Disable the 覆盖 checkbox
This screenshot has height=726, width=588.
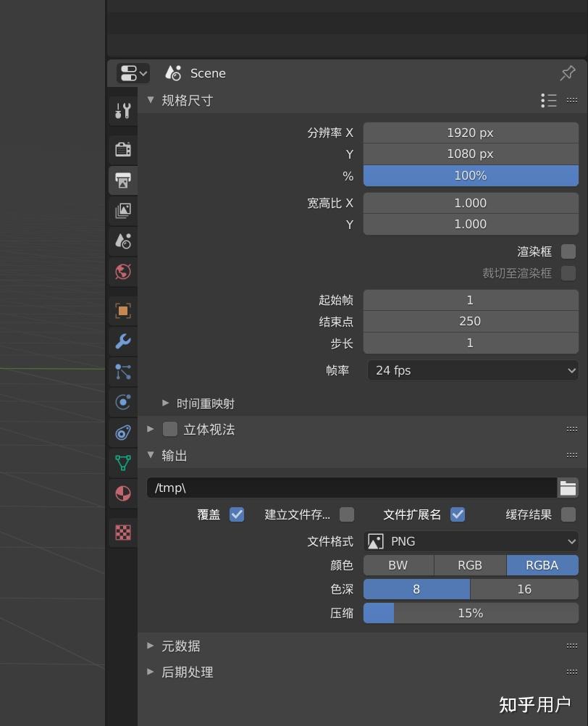tap(237, 514)
